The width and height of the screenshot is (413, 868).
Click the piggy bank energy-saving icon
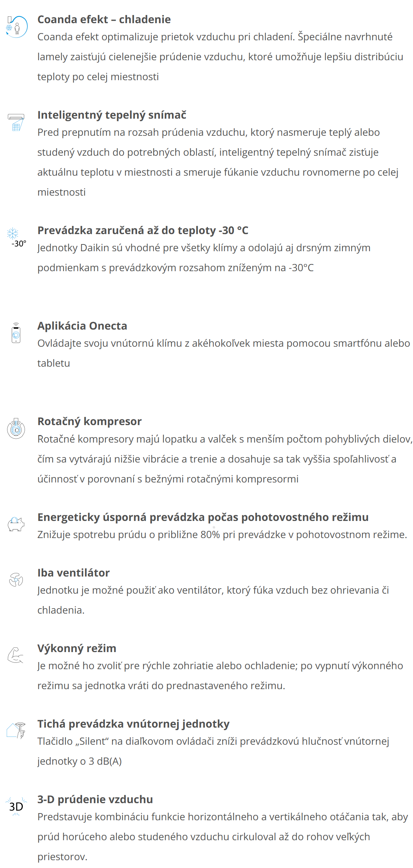[x=16, y=524]
